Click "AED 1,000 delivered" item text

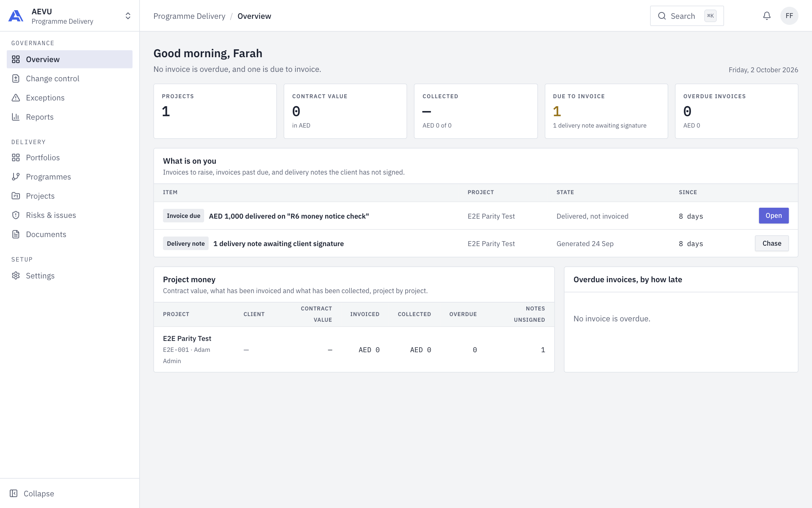click(289, 216)
